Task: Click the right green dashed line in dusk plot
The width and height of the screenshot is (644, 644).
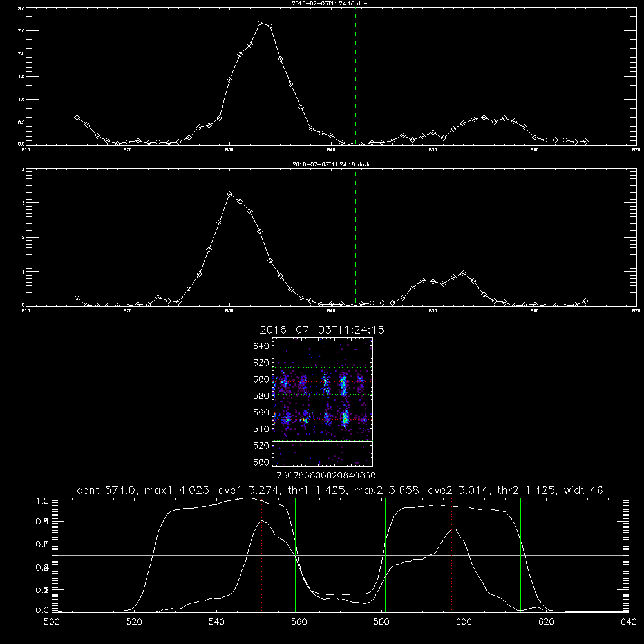Action: click(x=355, y=238)
